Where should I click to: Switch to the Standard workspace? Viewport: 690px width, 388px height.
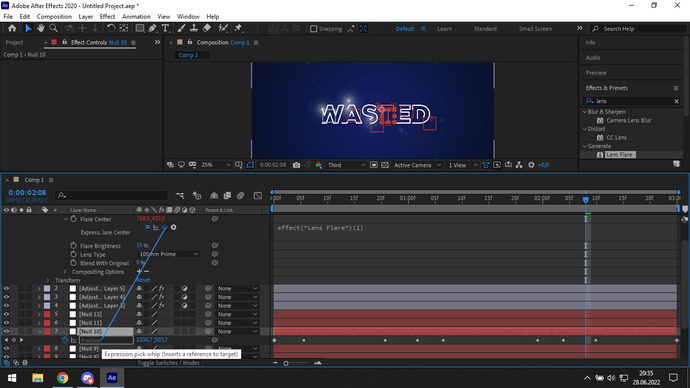point(485,29)
